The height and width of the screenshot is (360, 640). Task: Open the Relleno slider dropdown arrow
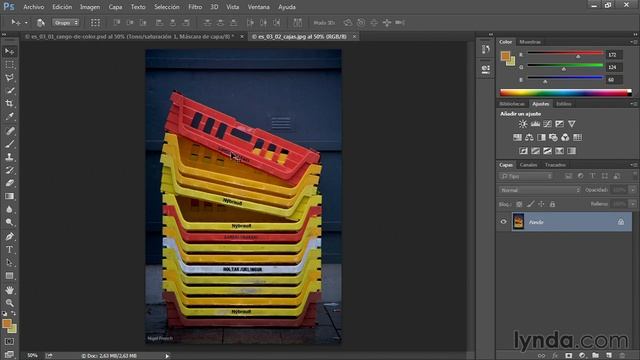633,204
